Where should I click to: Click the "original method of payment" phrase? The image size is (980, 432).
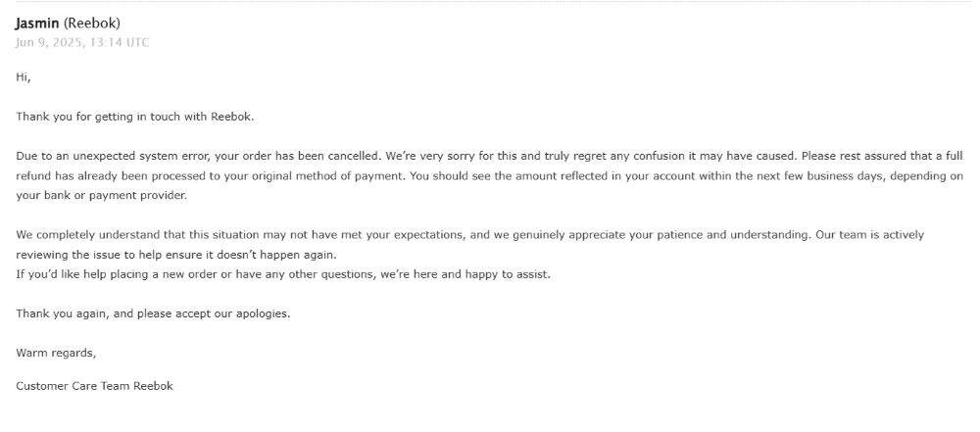coord(330,175)
